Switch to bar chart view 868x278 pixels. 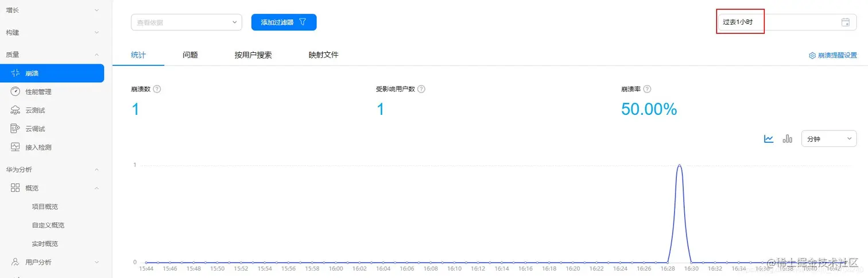(x=788, y=138)
